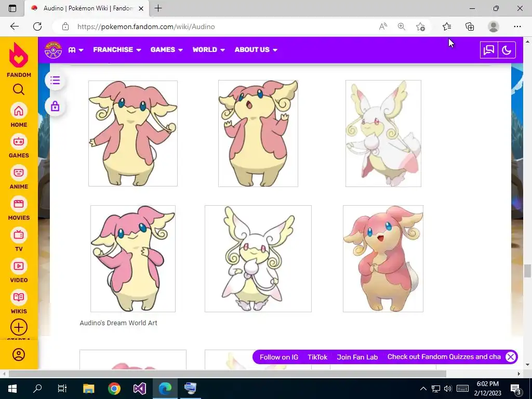Click the browser back arrow
The width and height of the screenshot is (532, 399).
click(14, 26)
